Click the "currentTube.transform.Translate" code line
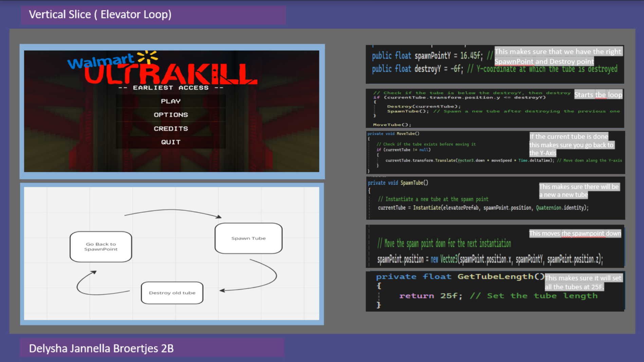 pos(503,160)
